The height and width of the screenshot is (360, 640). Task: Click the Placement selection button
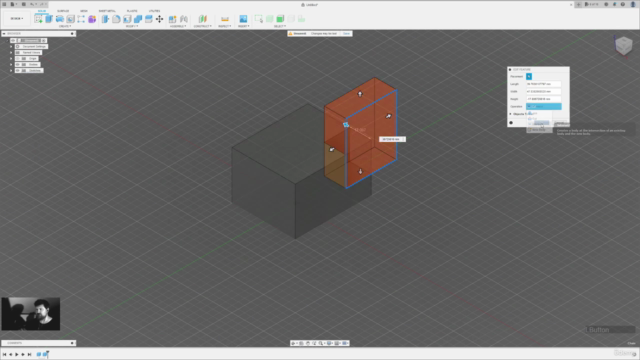coord(529,76)
